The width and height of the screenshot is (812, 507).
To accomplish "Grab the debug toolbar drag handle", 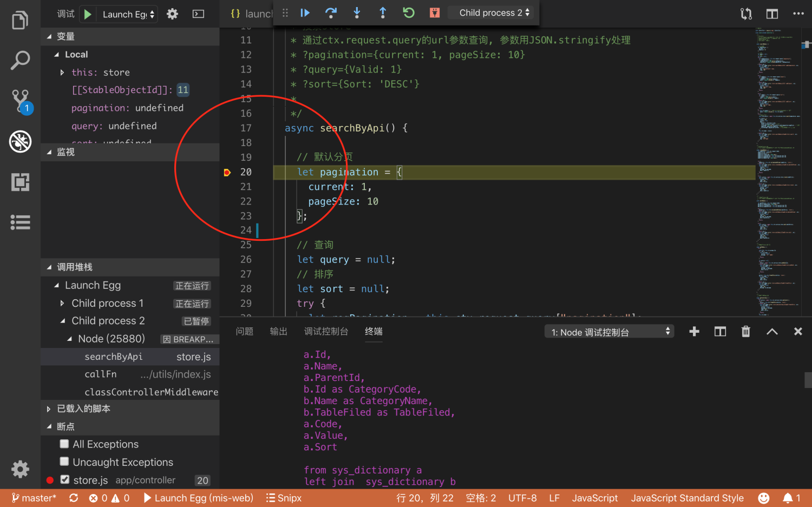I will pos(285,12).
